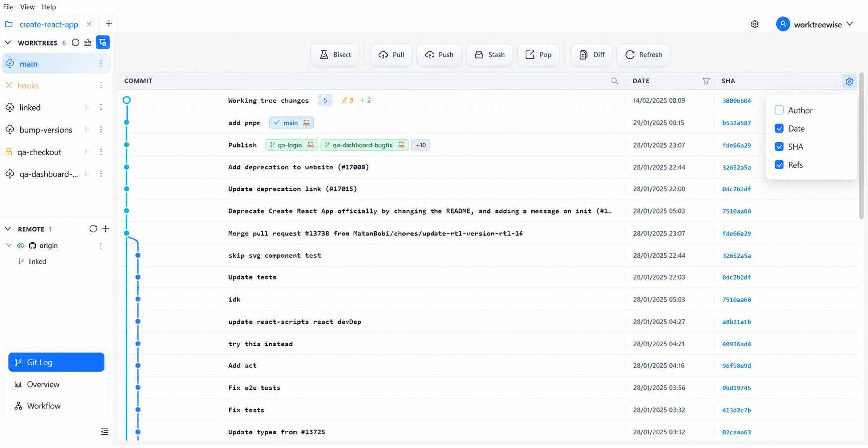Uncheck the Date column checkbox
This screenshot has width=868, height=448.
coord(779,128)
